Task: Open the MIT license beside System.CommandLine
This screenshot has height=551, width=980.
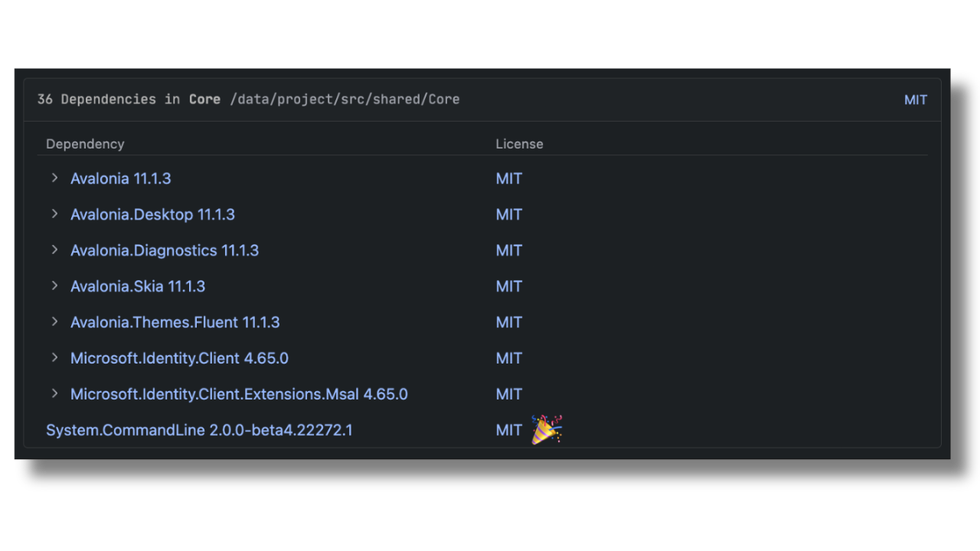Action: pyautogui.click(x=508, y=430)
